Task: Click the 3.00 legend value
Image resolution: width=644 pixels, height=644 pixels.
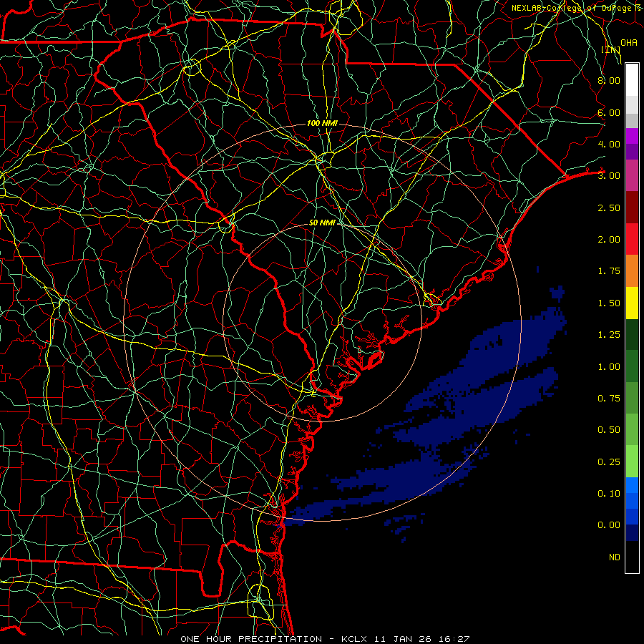Action: click(609, 176)
